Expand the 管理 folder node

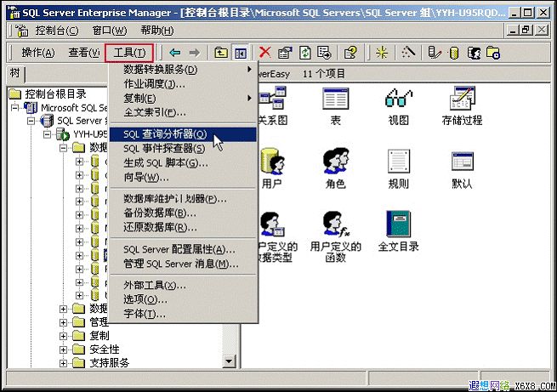(63, 322)
